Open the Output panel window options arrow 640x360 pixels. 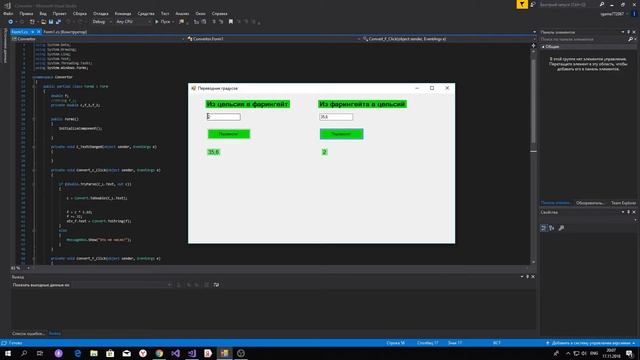click(522, 277)
